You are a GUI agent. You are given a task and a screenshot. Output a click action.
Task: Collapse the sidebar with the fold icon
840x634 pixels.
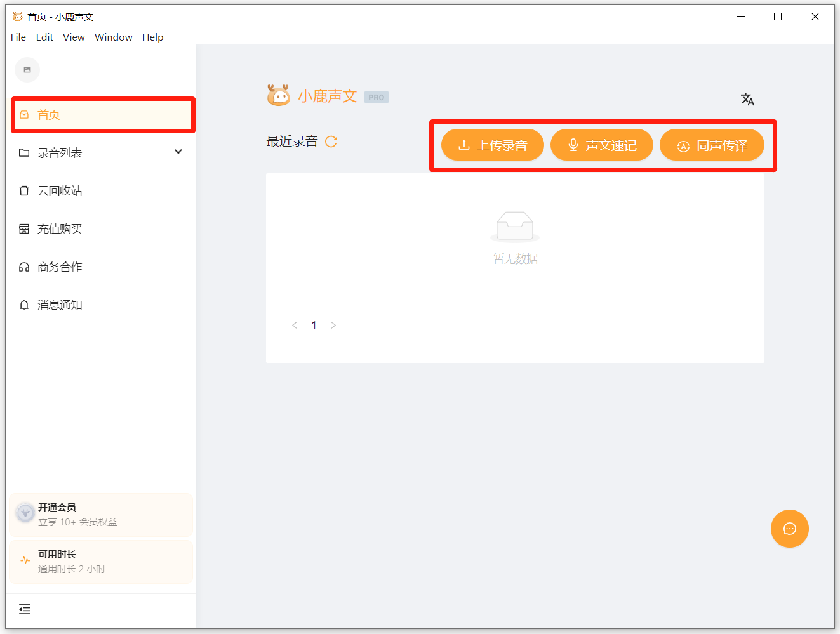pyautogui.click(x=25, y=609)
